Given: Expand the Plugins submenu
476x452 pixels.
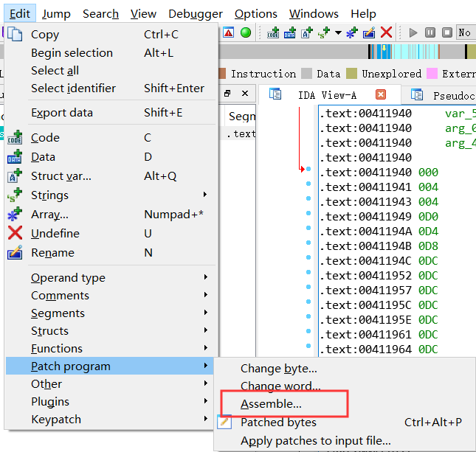Looking at the screenshot, I should (205, 400).
